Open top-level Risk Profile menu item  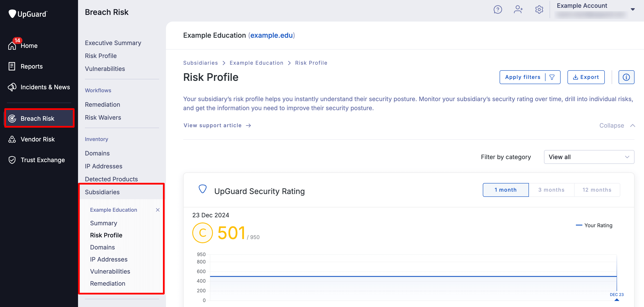coord(101,56)
